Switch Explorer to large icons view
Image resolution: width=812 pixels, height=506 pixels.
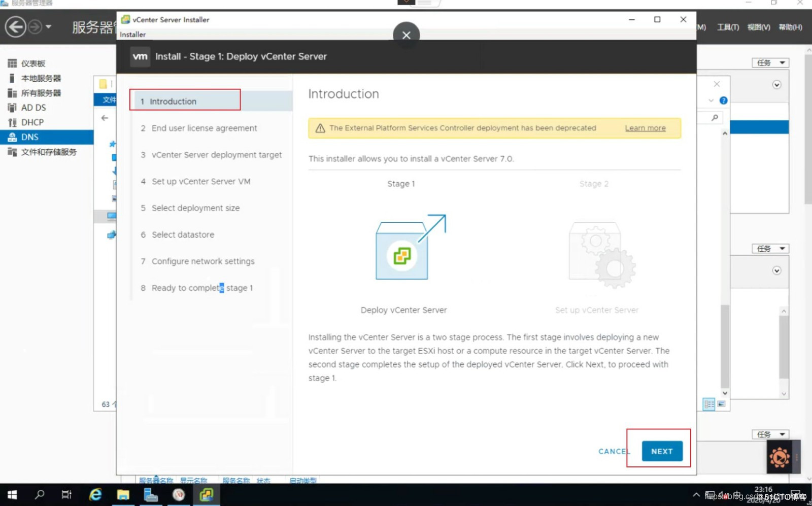(722, 404)
